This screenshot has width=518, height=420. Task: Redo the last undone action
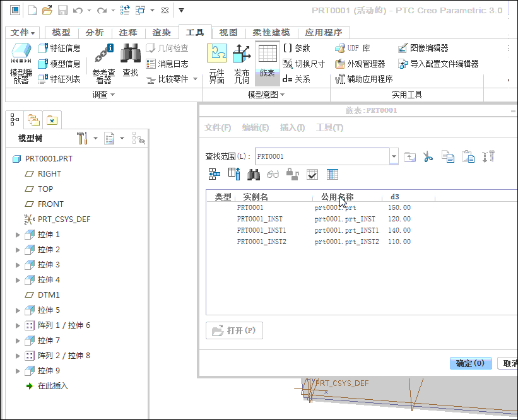coord(102,10)
